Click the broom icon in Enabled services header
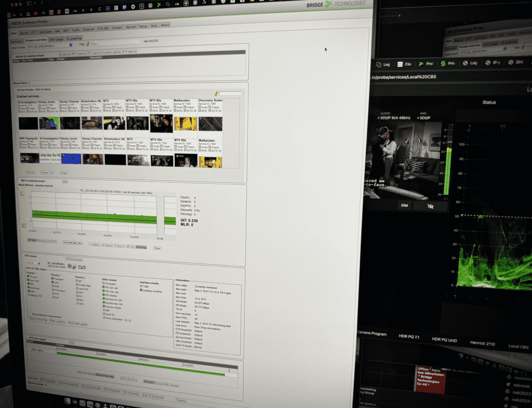532x408 pixels. tap(216, 93)
